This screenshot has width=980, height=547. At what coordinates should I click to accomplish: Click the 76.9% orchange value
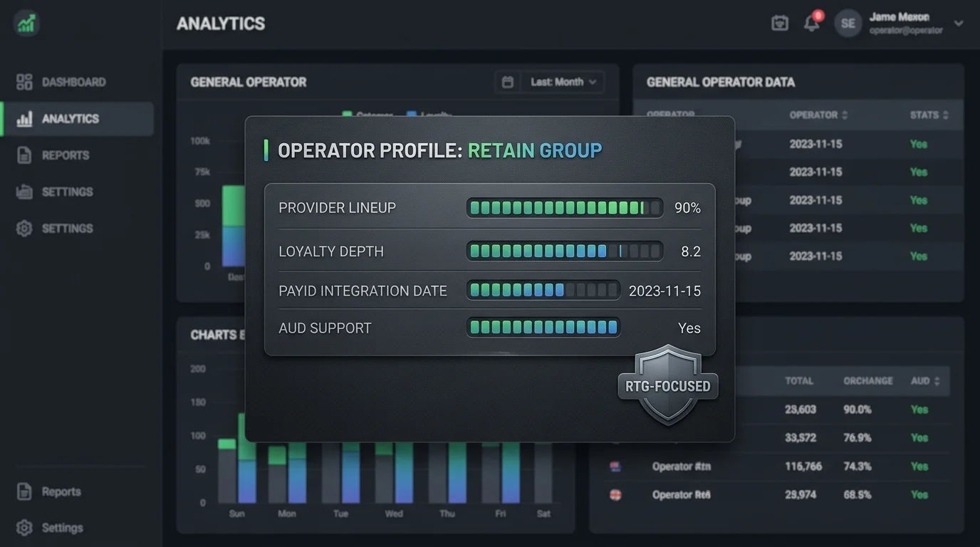pos(857,438)
